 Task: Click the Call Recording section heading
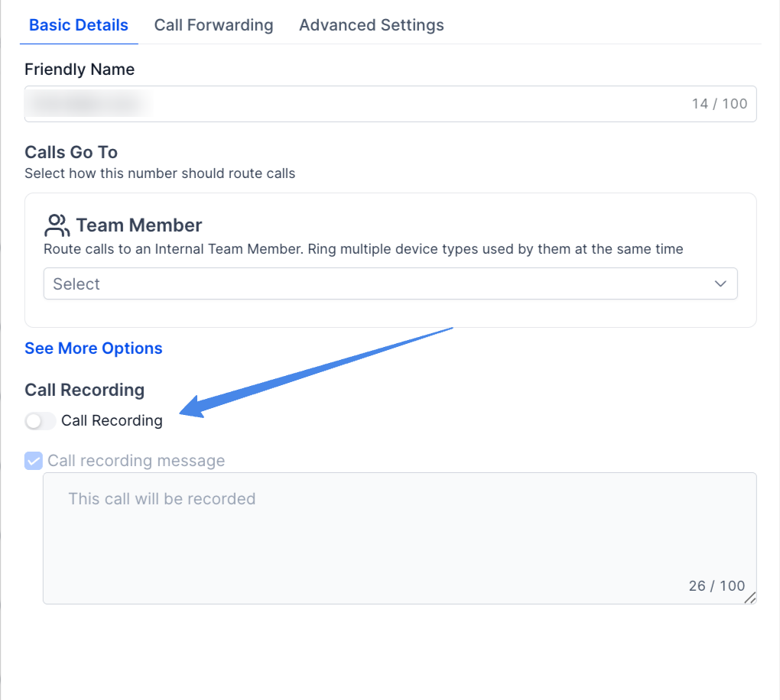pyautogui.click(x=85, y=390)
